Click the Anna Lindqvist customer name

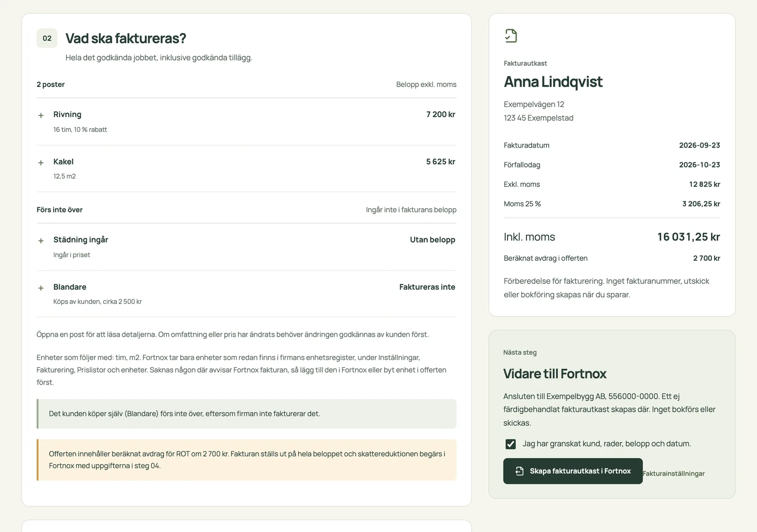(x=553, y=82)
